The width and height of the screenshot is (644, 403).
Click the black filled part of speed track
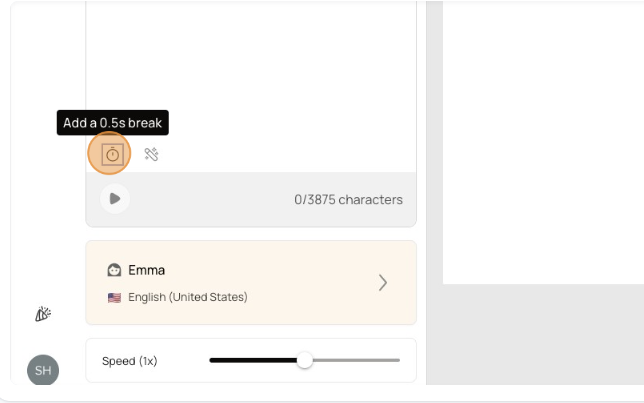(x=253, y=360)
